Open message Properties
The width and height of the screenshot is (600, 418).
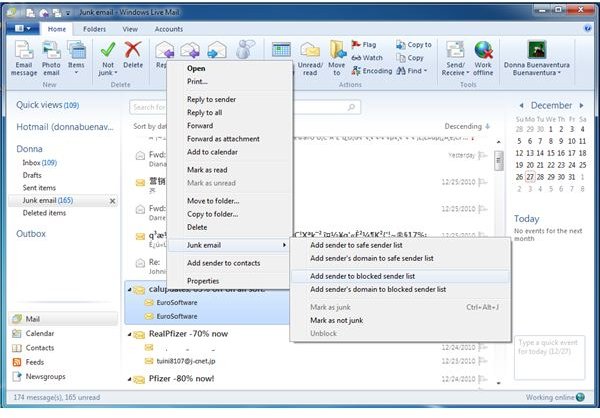(230, 281)
